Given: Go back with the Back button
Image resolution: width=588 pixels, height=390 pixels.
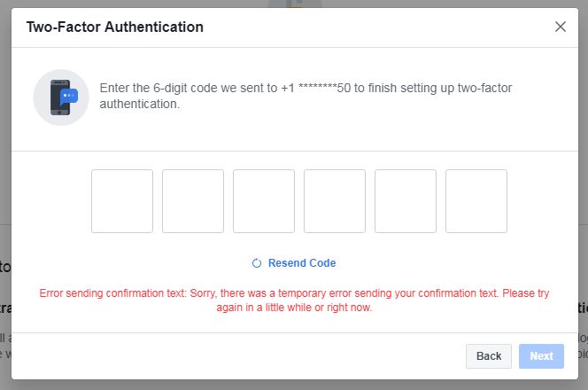Looking at the screenshot, I should (x=489, y=355).
